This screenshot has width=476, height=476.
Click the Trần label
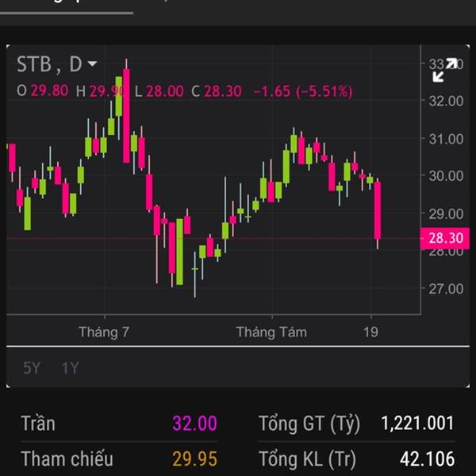pos(38,424)
